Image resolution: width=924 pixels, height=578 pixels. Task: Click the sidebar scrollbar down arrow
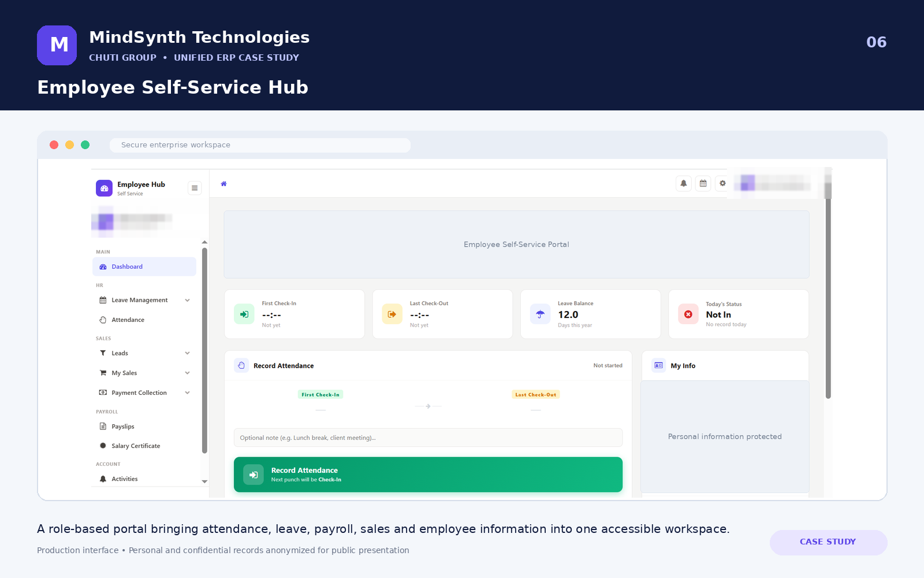(x=204, y=481)
